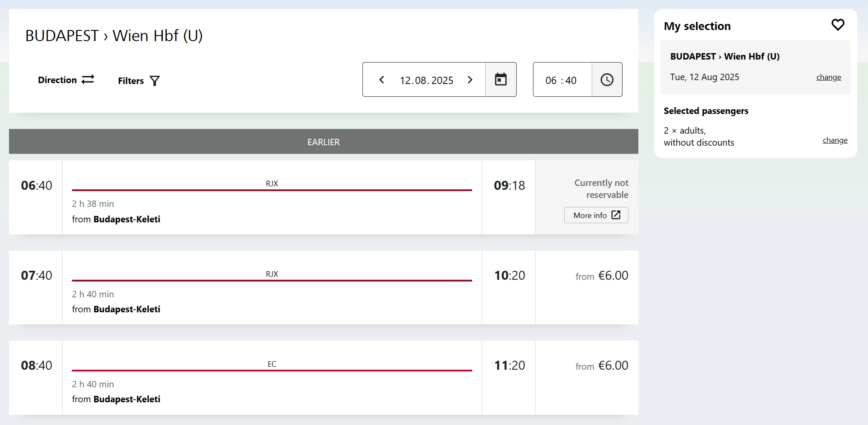Swap direction using the arrows icon
Image resolution: width=868 pixels, height=425 pixels.
pyautogui.click(x=88, y=80)
